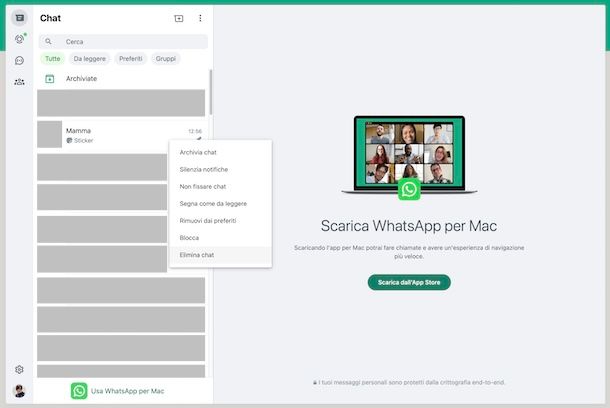Open the profile picture avatar

[x=19, y=391]
